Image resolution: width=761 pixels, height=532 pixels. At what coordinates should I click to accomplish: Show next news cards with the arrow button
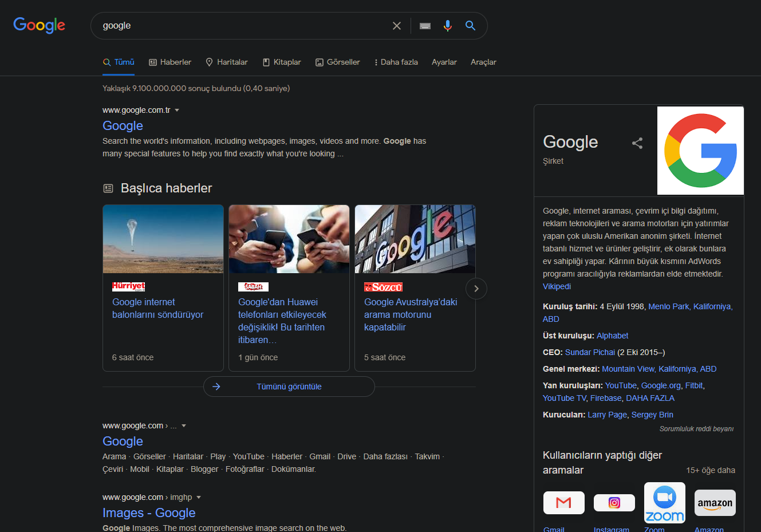476,289
